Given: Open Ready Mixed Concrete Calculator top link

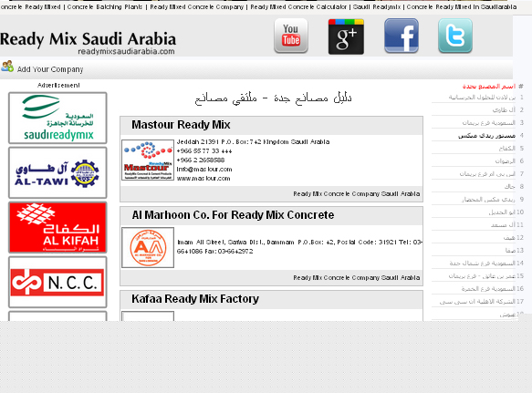Looking at the screenshot, I should tap(298, 6).
